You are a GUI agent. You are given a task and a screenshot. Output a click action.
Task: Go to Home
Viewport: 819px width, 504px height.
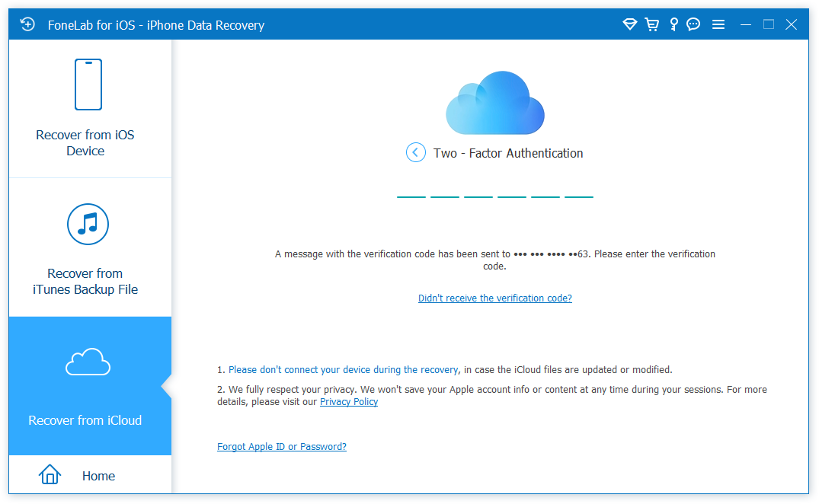(90, 475)
